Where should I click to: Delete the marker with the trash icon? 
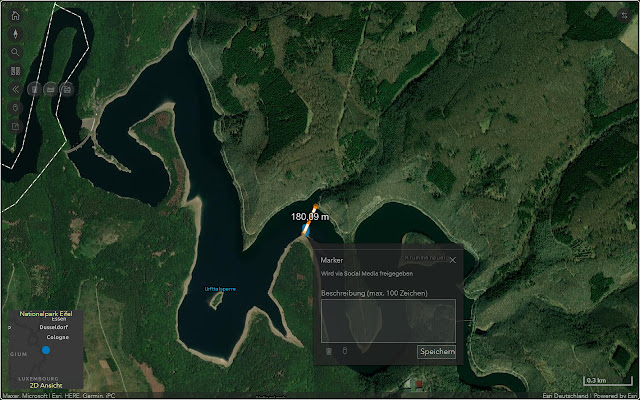tap(329, 351)
